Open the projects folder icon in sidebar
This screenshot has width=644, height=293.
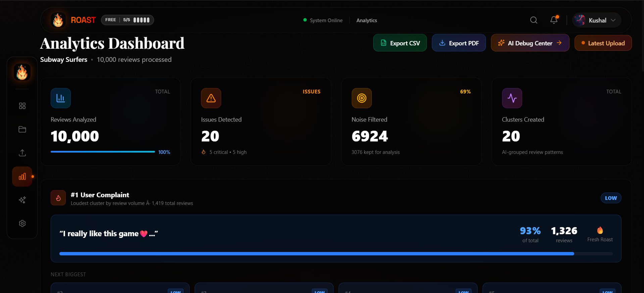click(x=22, y=129)
